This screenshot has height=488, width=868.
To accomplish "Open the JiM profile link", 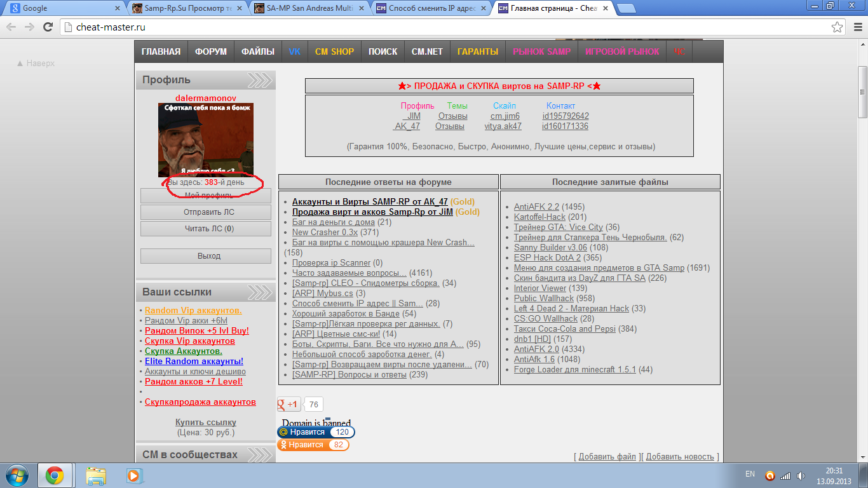I will (412, 116).
